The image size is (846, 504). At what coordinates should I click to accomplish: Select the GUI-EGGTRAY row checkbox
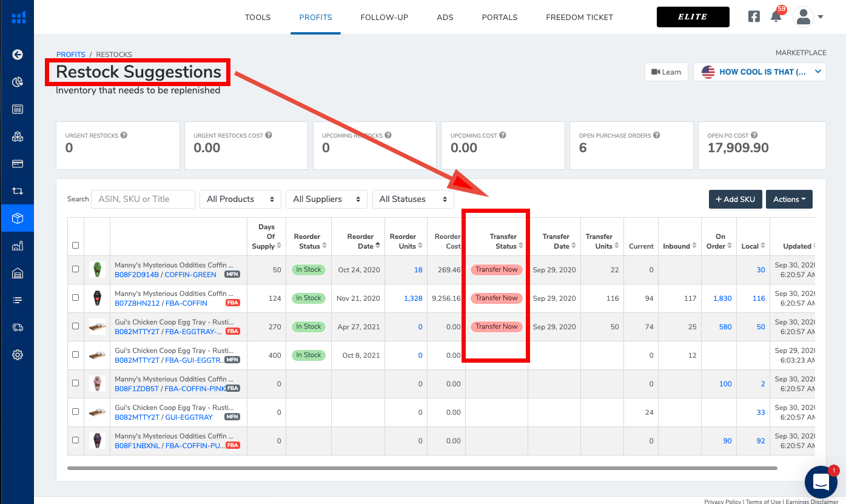coord(75,412)
